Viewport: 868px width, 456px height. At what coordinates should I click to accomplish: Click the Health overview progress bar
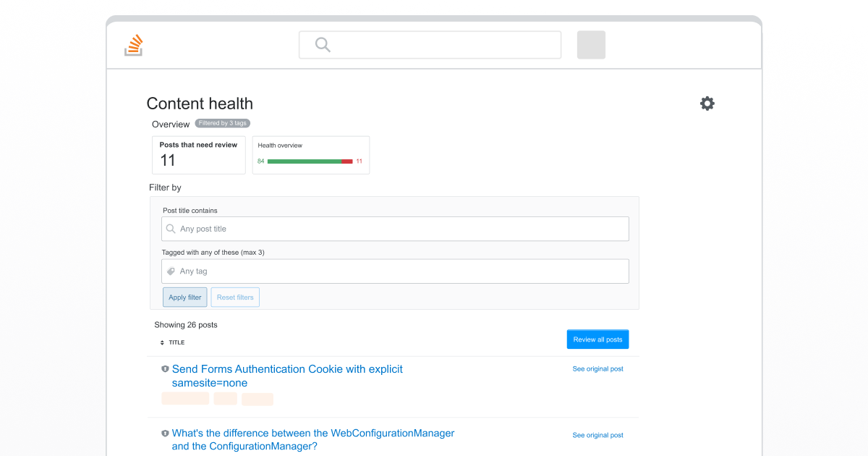tap(310, 161)
